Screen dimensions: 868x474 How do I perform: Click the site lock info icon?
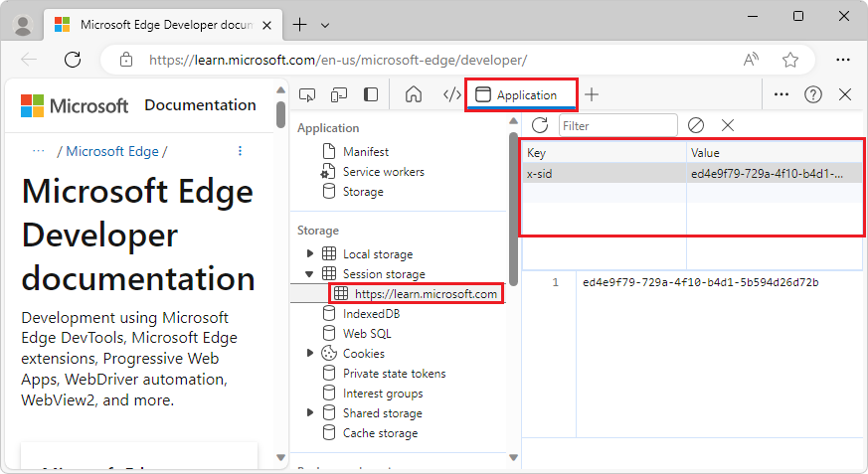point(126,60)
